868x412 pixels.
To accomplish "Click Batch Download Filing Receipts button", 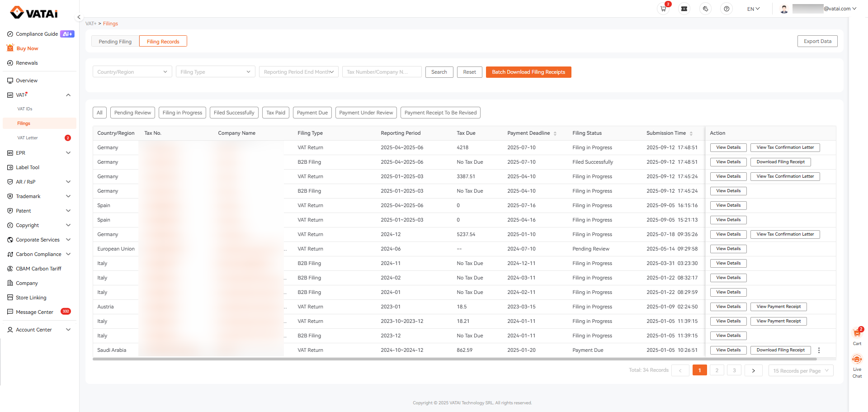I will coord(528,72).
